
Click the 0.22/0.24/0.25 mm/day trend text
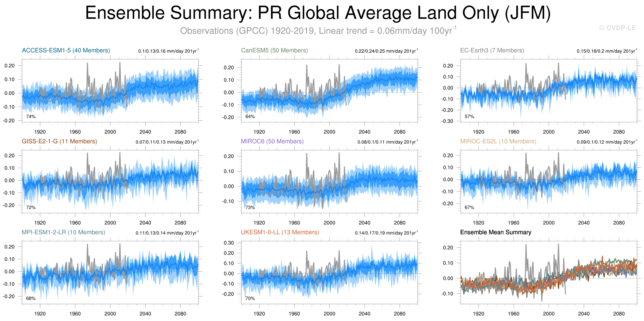pos(386,51)
